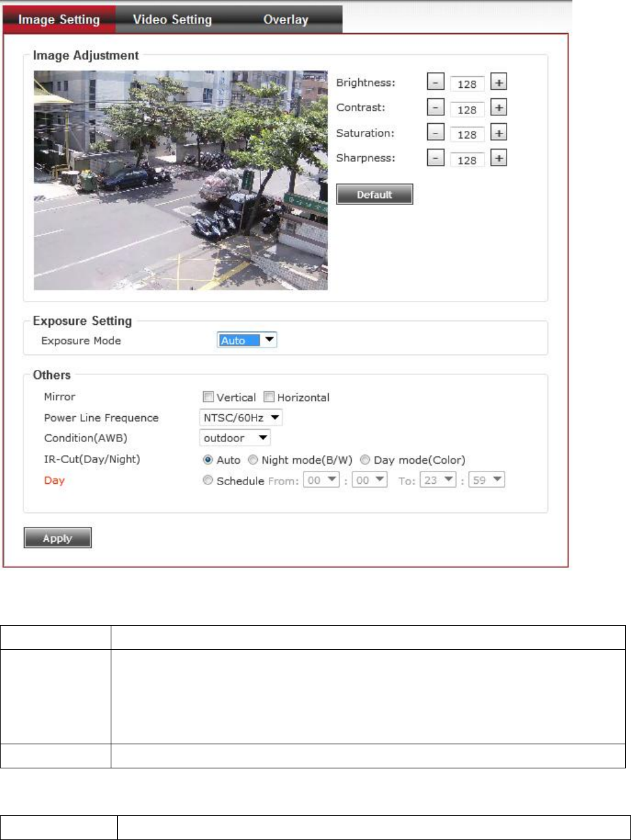Decrease Sharpness with the minus button

pos(436,158)
